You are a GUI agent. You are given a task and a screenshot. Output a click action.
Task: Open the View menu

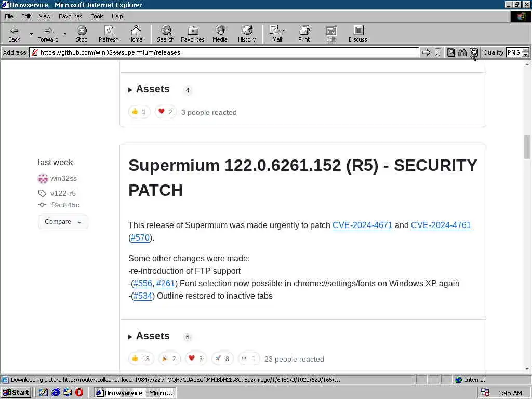click(45, 16)
